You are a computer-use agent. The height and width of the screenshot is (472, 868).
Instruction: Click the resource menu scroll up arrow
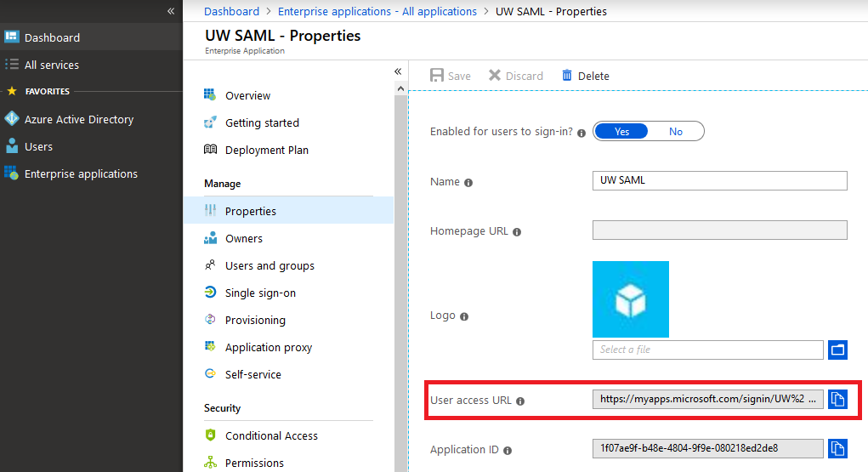400,88
